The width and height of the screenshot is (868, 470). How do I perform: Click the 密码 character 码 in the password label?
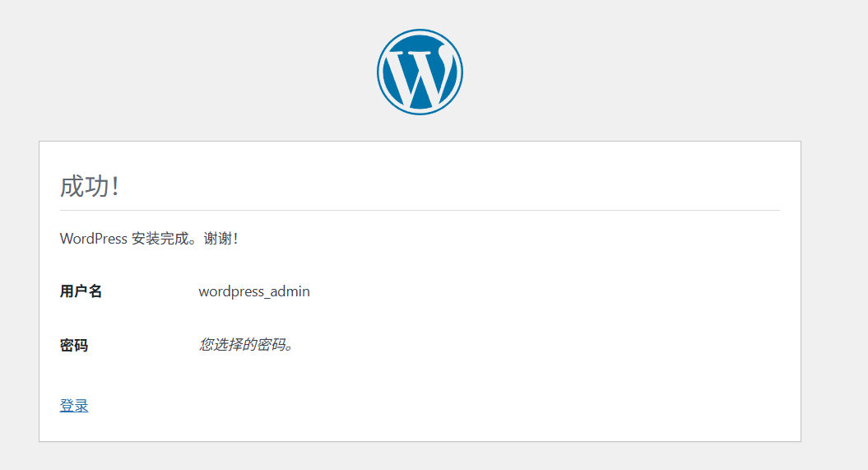pyautogui.click(x=81, y=345)
